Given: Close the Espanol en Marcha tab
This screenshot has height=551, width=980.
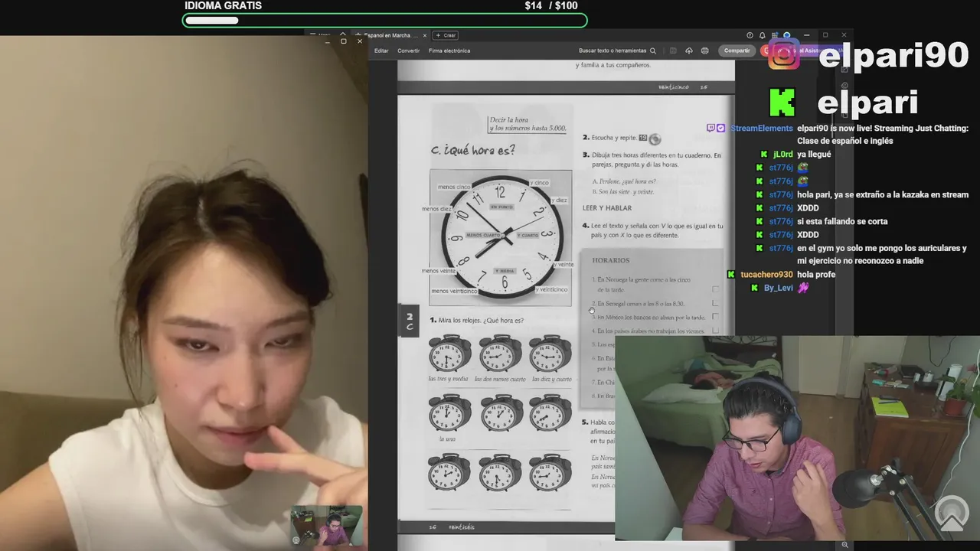Looking at the screenshot, I should coord(426,35).
